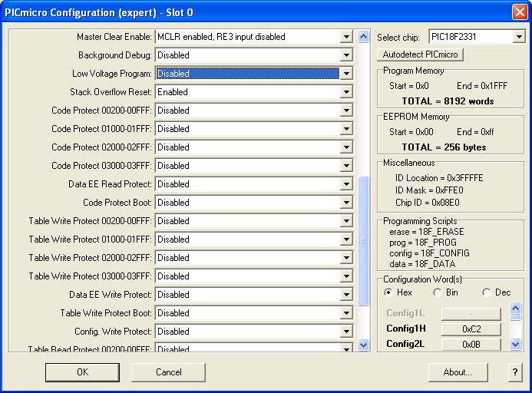Click the ? help button
Viewport: 532px width, 393px height.
(515, 372)
